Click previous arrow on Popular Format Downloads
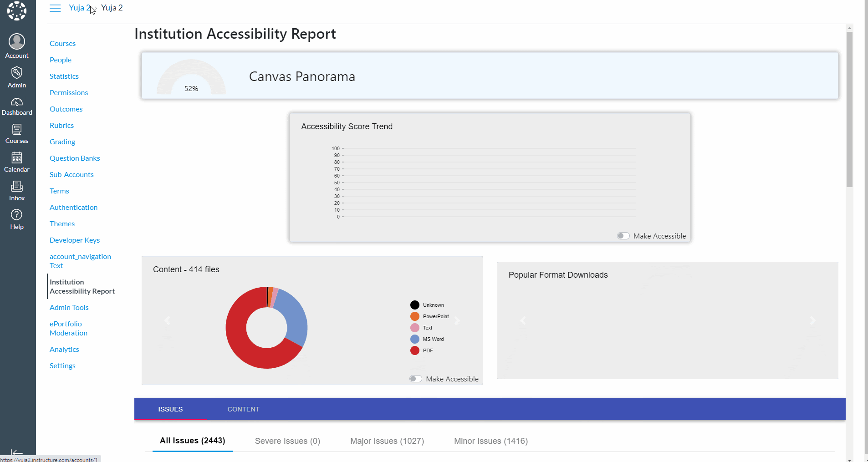The height and width of the screenshot is (462, 868). (523, 320)
